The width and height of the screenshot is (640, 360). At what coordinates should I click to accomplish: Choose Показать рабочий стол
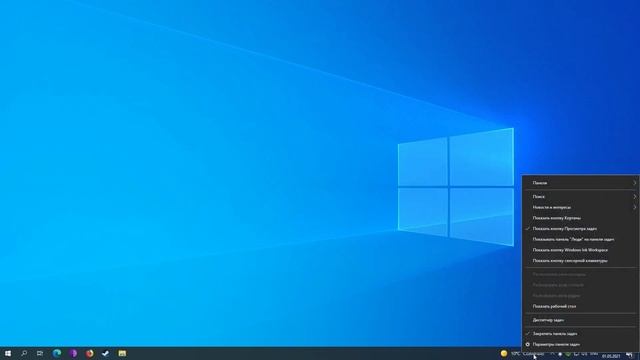580,306
